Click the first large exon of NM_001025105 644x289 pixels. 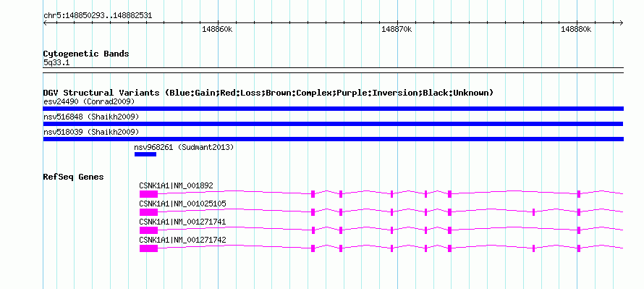(x=148, y=212)
